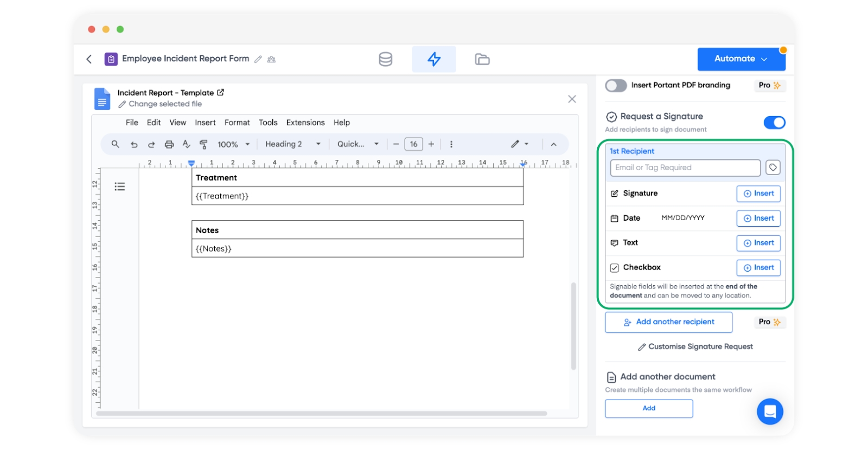Open the Format menu
The image size is (868, 450).
click(237, 123)
